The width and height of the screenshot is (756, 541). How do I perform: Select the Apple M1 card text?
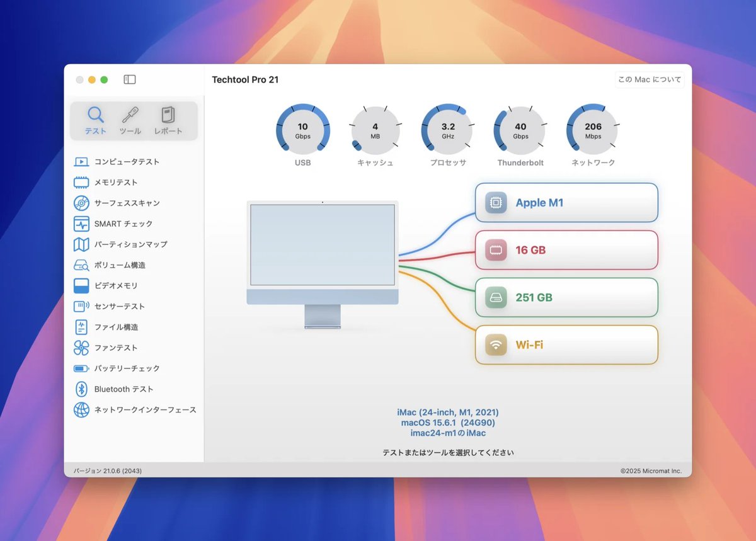539,203
